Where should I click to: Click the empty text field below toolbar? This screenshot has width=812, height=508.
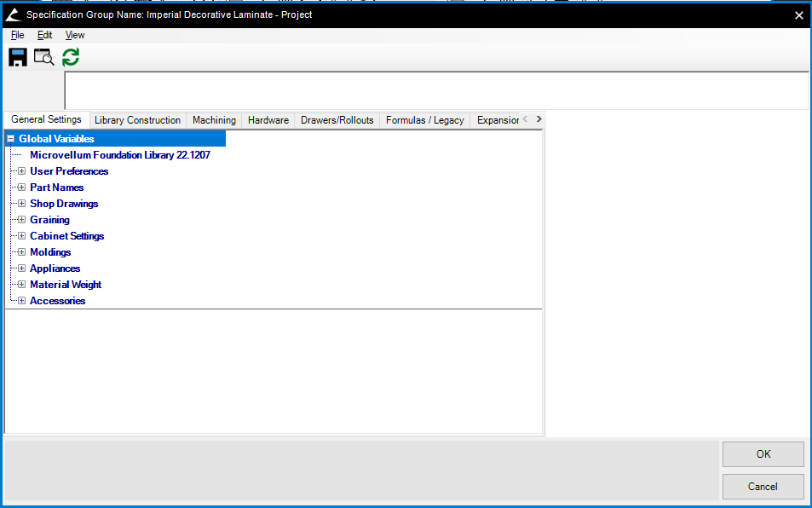pos(436,90)
